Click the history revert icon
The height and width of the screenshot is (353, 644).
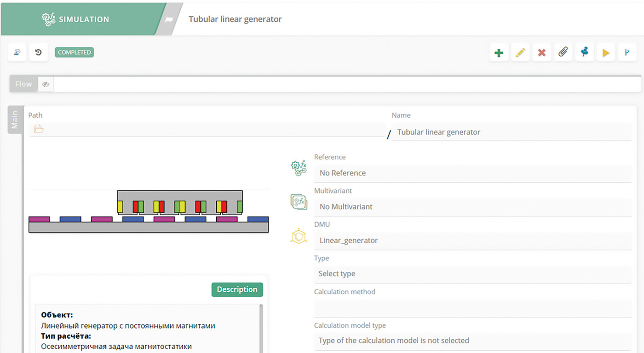(x=38, y=52)
